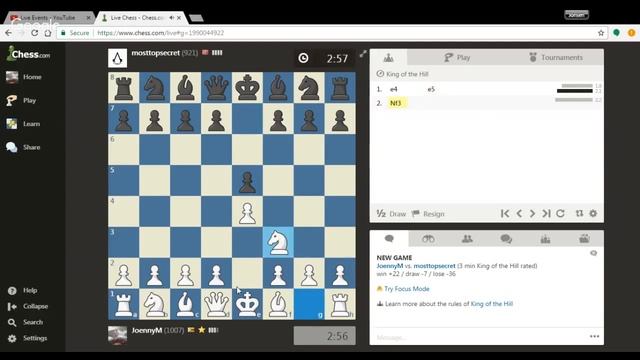Image resolution: width=640 pixels, height=360 pixels.
Task: Select move e4 in the move list
Action: (x=393, y=89)
